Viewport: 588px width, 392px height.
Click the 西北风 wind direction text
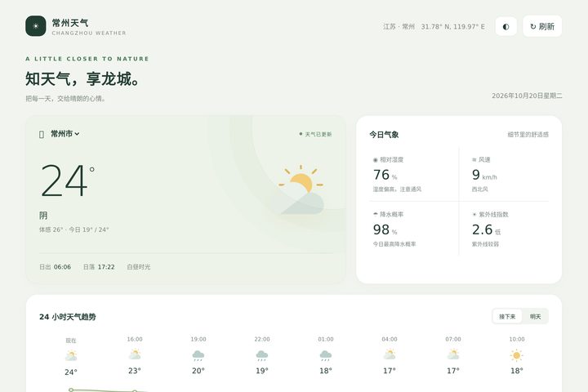480,189
